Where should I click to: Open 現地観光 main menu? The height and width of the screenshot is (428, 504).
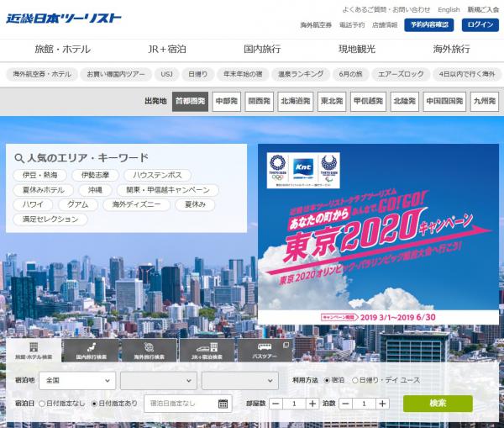pos(357,50)
